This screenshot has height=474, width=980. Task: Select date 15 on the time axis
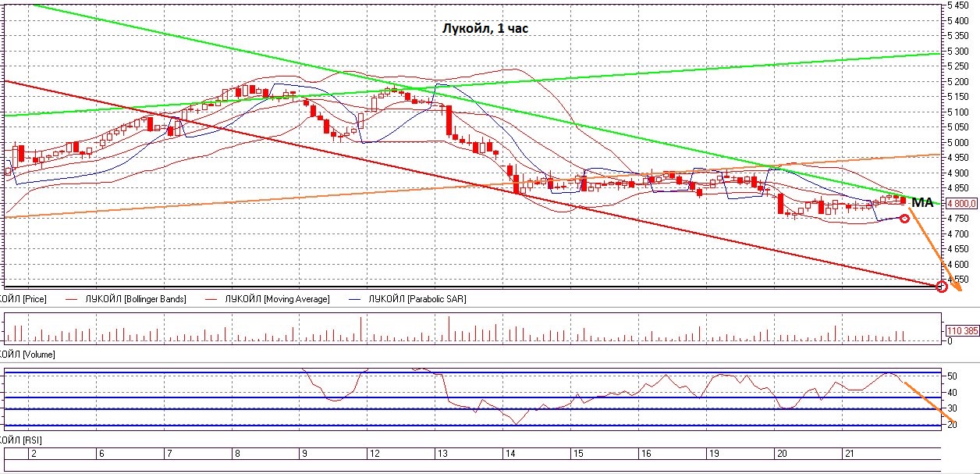coord(578,454)
